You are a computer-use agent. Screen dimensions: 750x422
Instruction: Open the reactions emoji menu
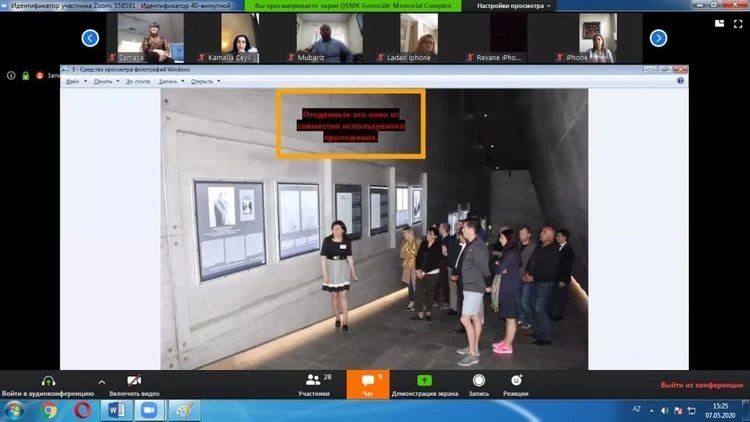pyautogui.click(x=516, y=381)
